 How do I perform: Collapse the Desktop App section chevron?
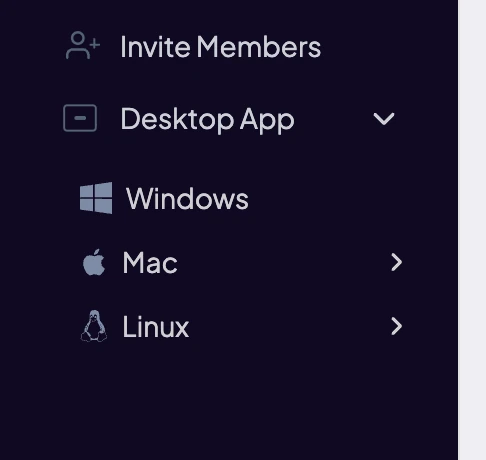point(384,119)
